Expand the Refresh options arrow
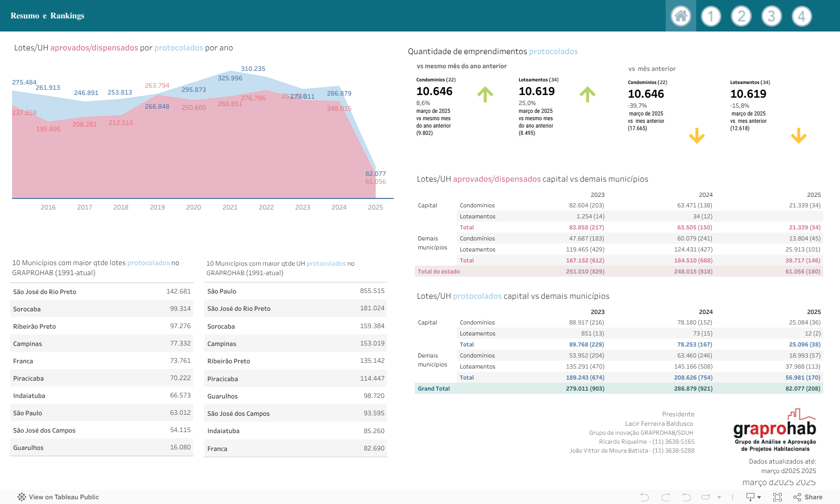840x504 pixels. pyautogui.click(x=719, y=497)
